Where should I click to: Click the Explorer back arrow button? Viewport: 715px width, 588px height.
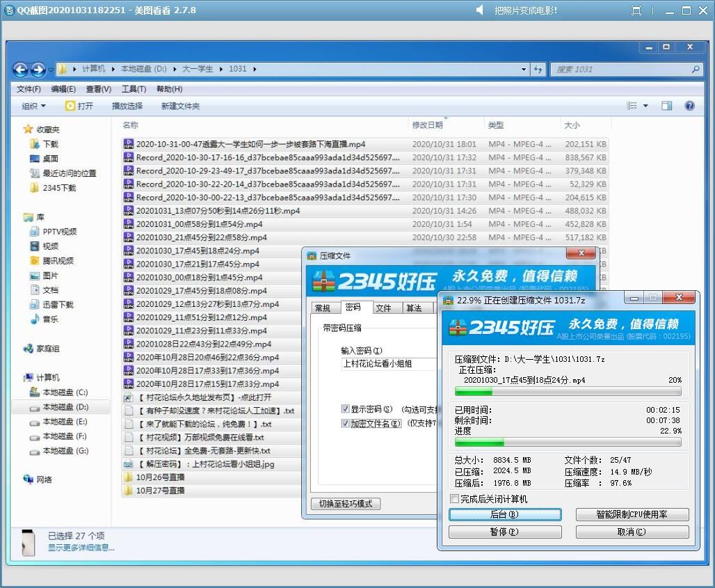pos(20,70)
